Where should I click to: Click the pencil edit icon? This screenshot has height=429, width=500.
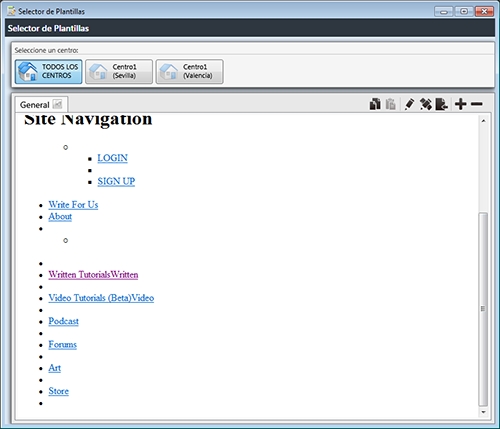click(409, 104)
